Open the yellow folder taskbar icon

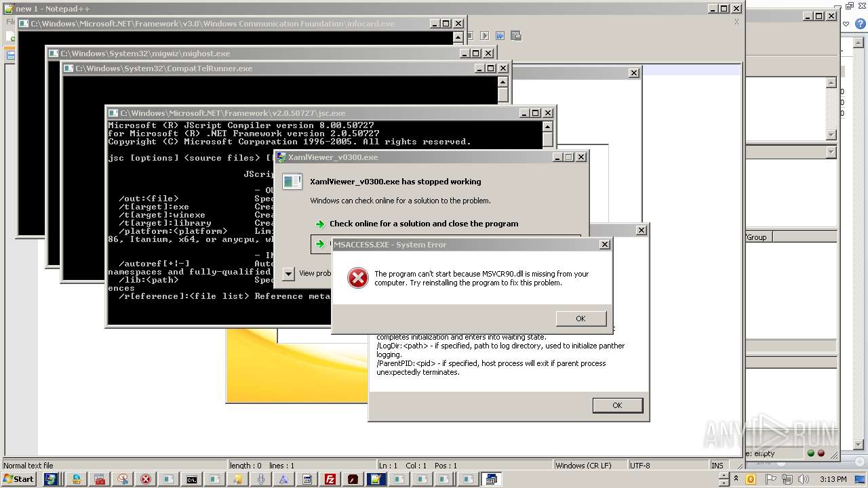tap(238, 479)
